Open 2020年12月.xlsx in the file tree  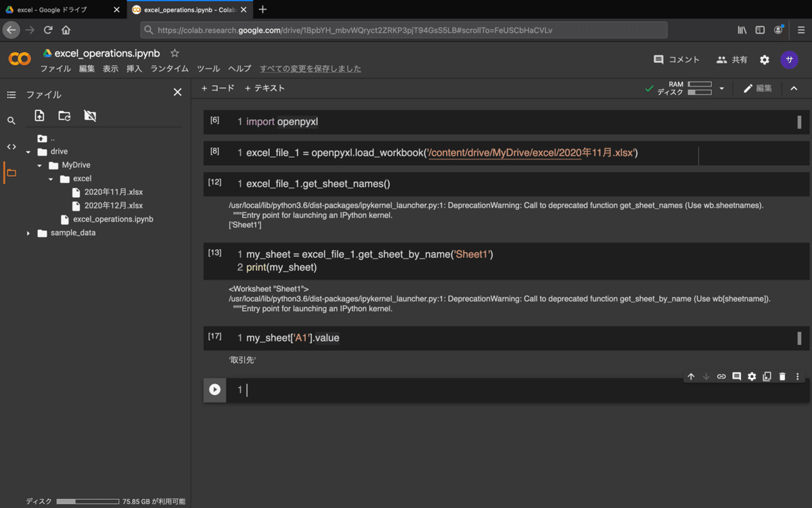113,205
